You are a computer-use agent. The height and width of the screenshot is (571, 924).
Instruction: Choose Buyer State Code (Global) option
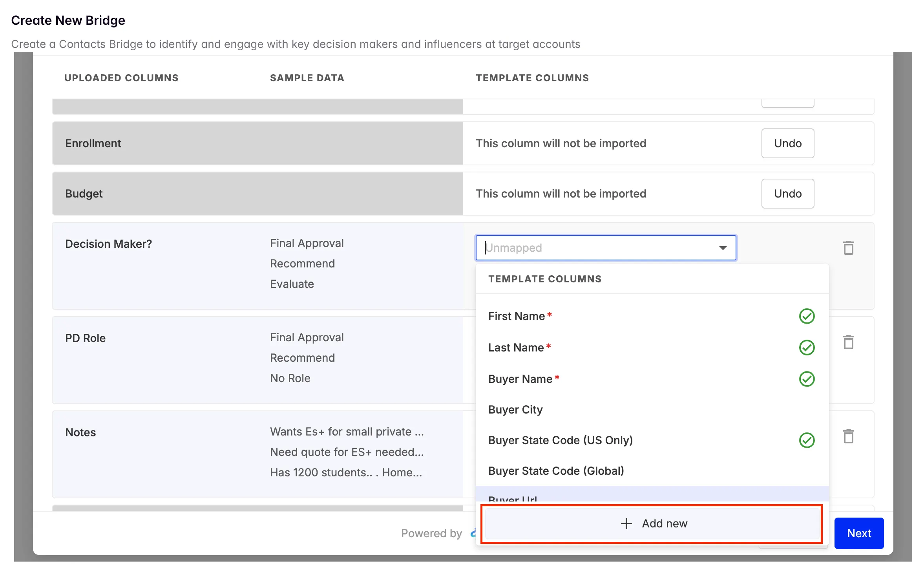pyautogui.click(x=556, y=471)
